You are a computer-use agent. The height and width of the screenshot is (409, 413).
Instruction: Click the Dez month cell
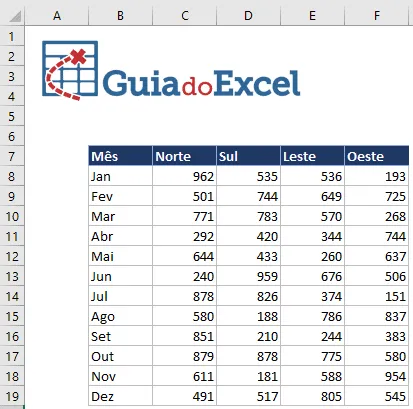tap(120, 396)
